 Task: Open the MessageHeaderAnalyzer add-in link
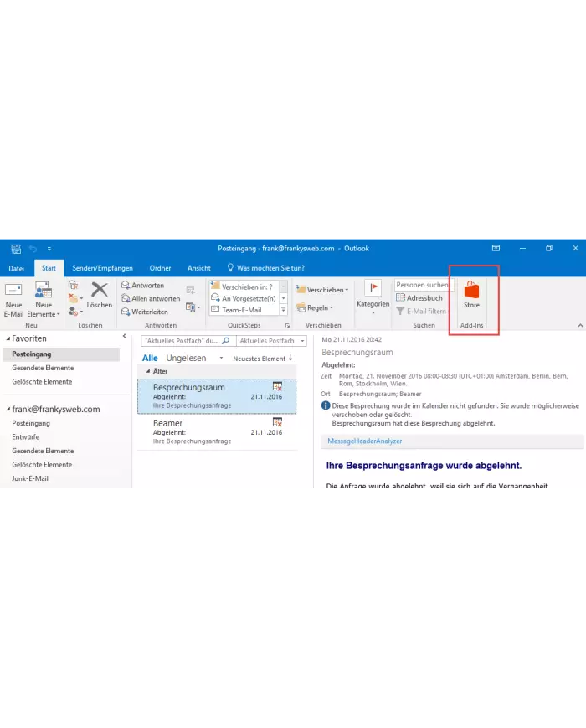pos(365,441)
